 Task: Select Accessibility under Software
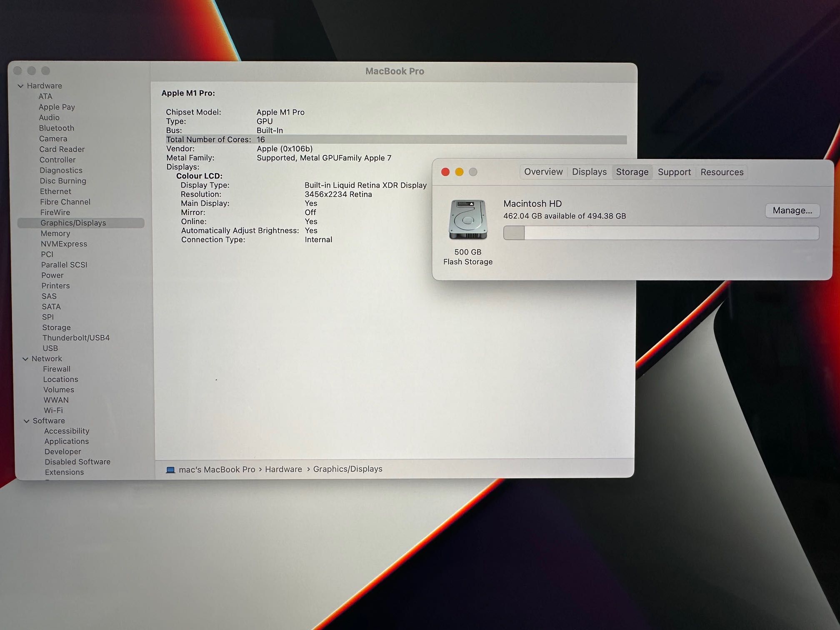pos(67,431)
